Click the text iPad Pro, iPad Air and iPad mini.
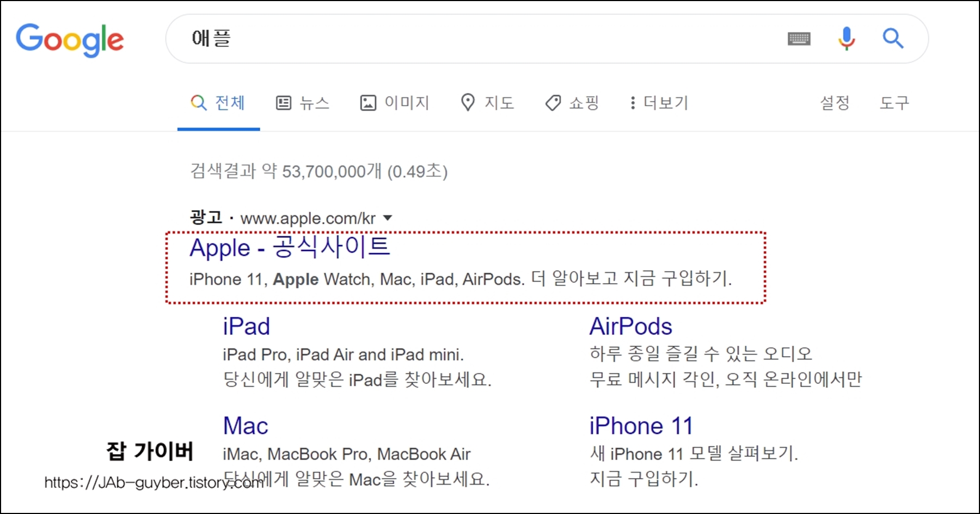This screenshot has width=980, height=514. click(343, 354)
